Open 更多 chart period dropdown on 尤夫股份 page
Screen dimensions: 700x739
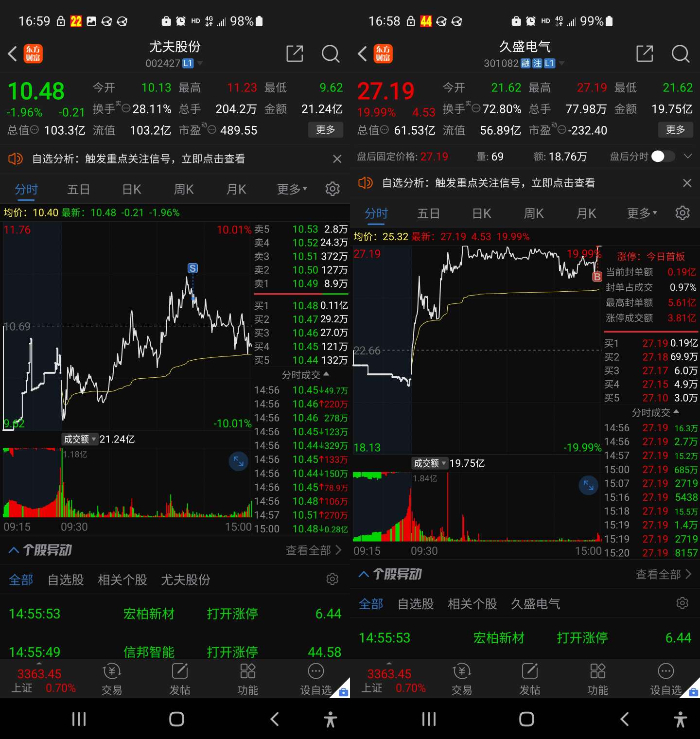(292, 189)
